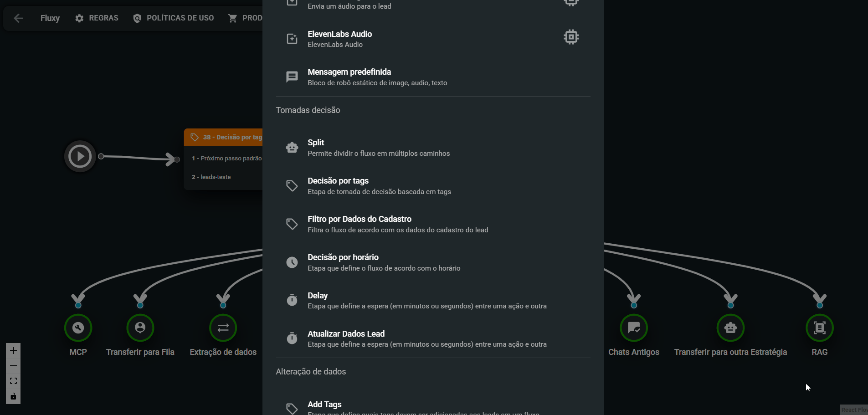Go back using the arrow icon
Viewport: 868px width, 415px height.
(19, 18)
